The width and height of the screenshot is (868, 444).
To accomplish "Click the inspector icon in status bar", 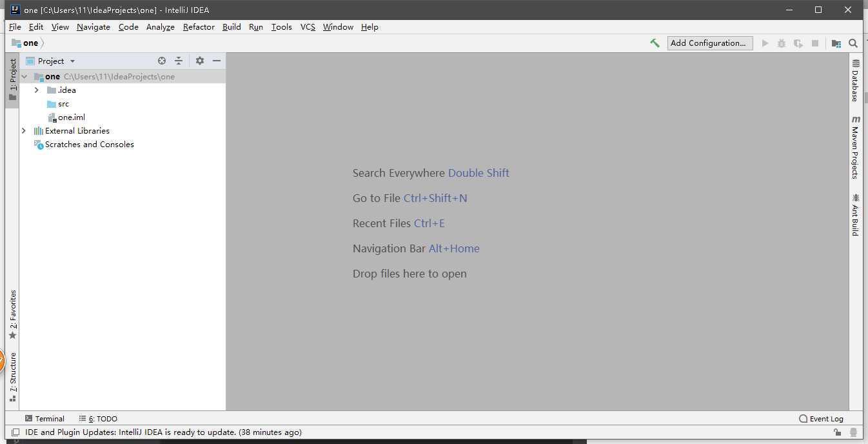I will (853, 432).
